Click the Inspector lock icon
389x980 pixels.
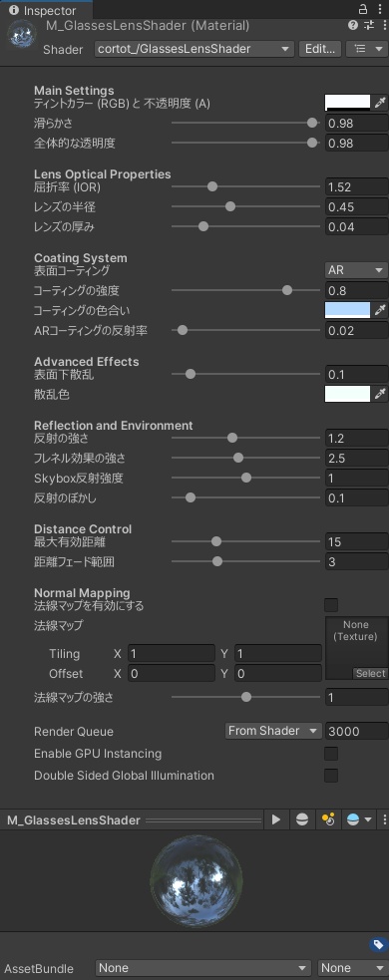tap(363, 9)
